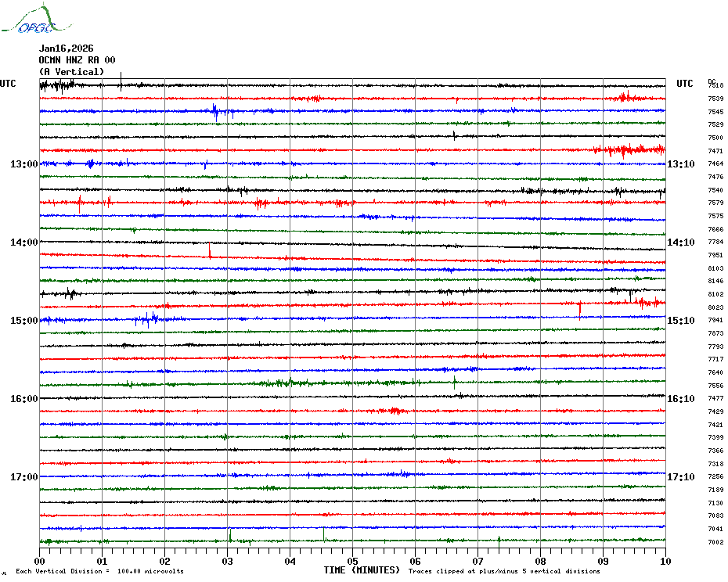This screenshot has height=582, width=728.
Task: Click the DC offset value 7540
Action: point(715,190)
